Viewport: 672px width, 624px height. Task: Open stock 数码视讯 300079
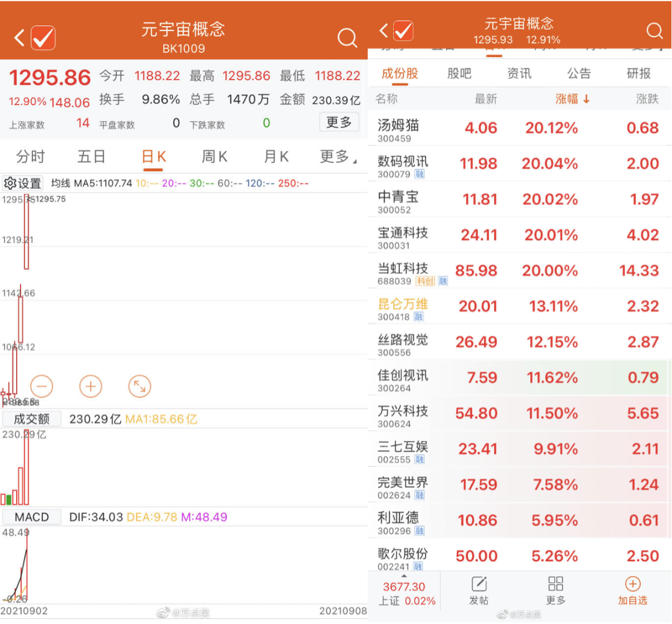pyautogui.click(x=520, y=164)
